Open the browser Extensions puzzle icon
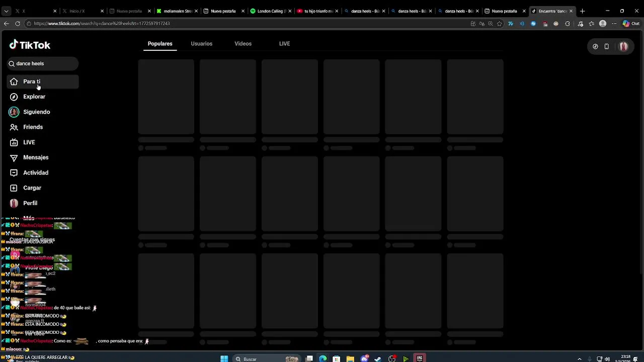Viewport: 644px width, 362px height. tap(568, 24)
